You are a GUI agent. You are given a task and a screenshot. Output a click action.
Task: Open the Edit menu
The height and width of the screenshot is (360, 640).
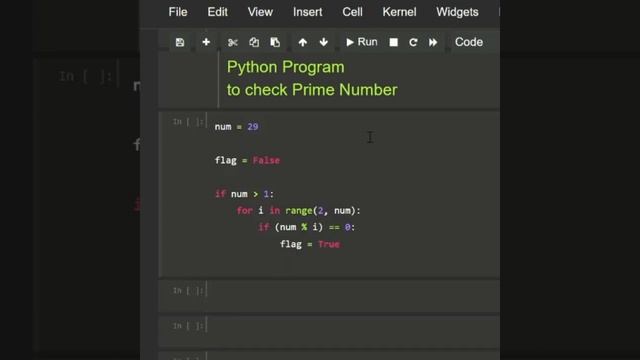218,12
